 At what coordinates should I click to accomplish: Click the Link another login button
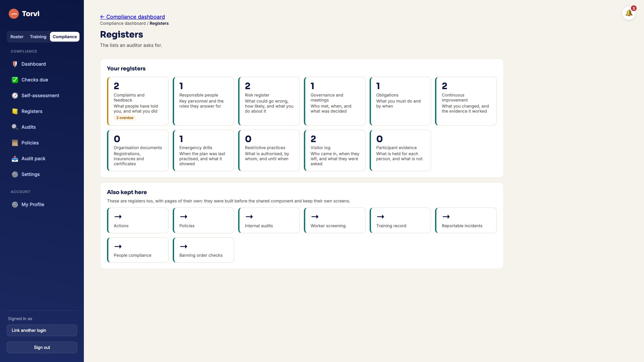pos(42,330)
